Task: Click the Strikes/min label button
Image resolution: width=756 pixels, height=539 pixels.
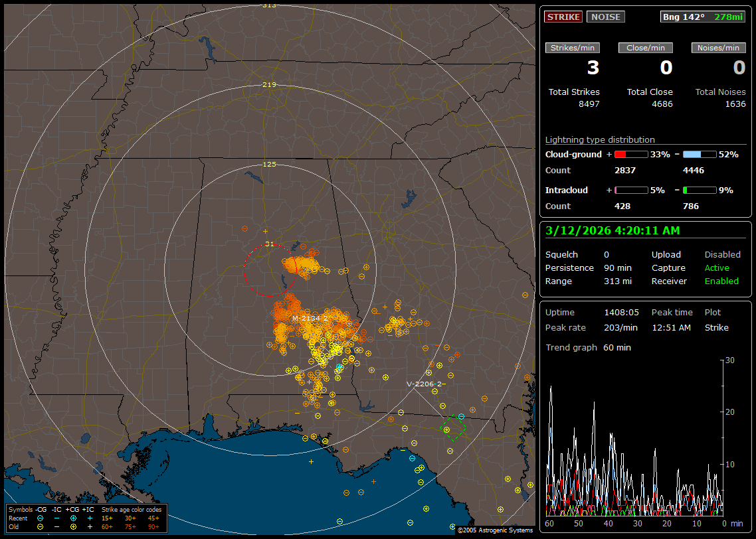Action: point(573,48)
